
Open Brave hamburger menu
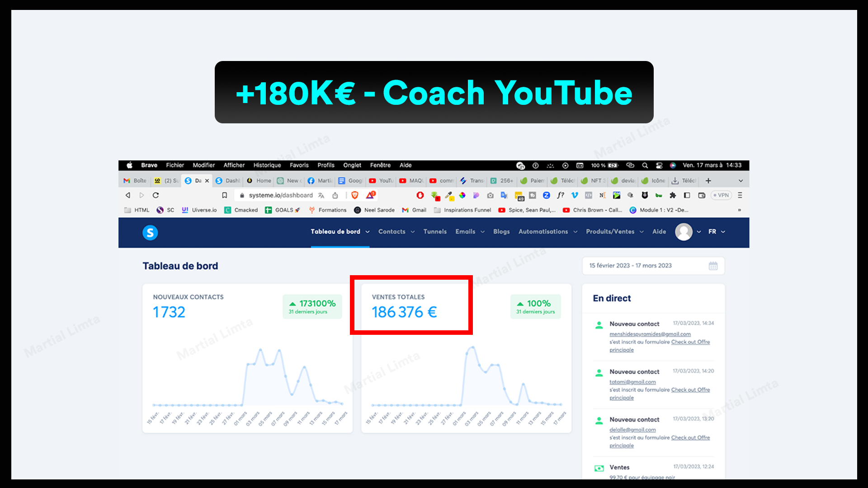(x=740, y=195)
